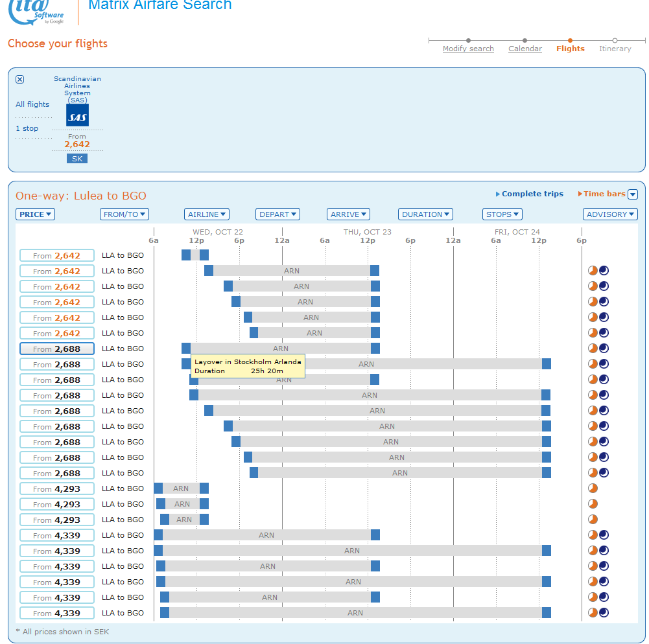Click the WED, OCT 22 date header
This screenshot has height=644, width=649.
click(218, 232)
